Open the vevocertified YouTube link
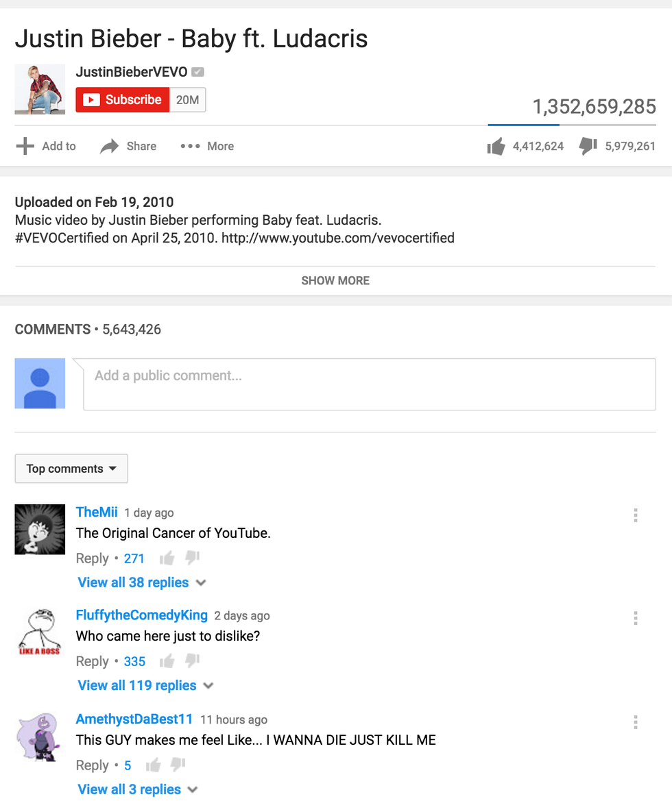672x812 pixels. (x=338, y=238)
